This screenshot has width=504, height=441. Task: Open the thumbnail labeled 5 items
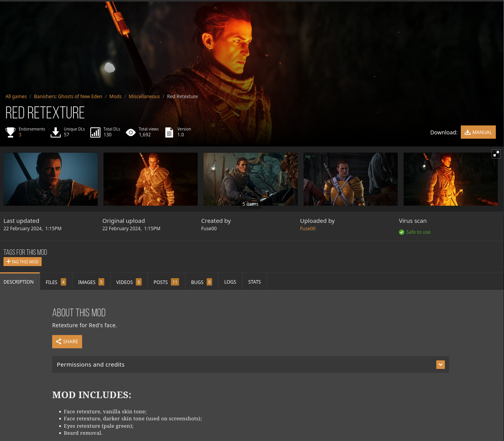(251, 179)
